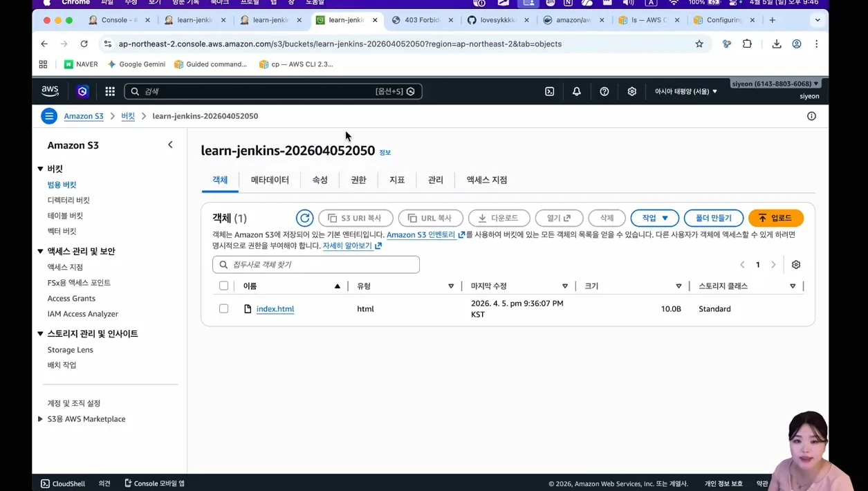Open CloudShell in the footer
This screenshot has height=491, width=868.
[x=63, y=483]
